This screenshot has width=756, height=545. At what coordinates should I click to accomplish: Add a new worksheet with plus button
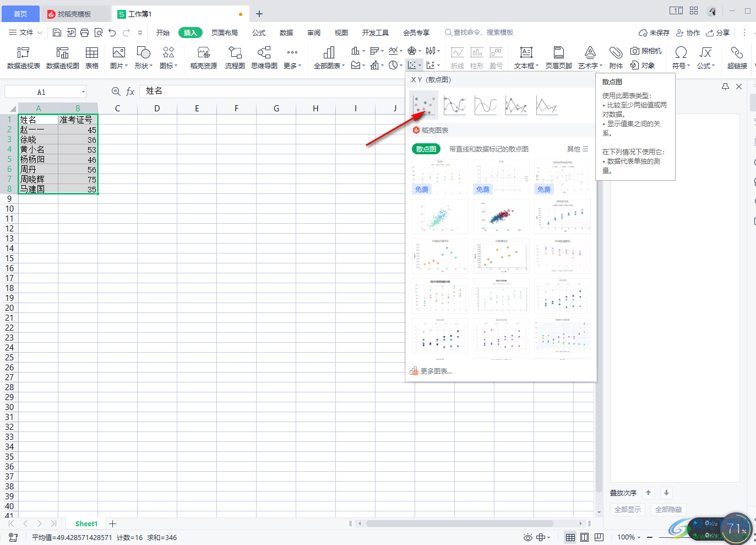pyautogui.click(x=112, y=524)
